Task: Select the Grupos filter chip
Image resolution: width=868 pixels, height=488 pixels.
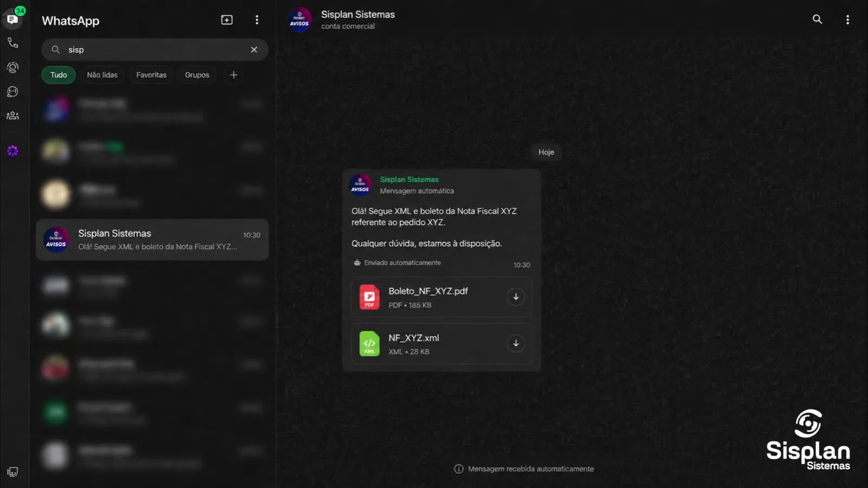Action: pos(197,75)
